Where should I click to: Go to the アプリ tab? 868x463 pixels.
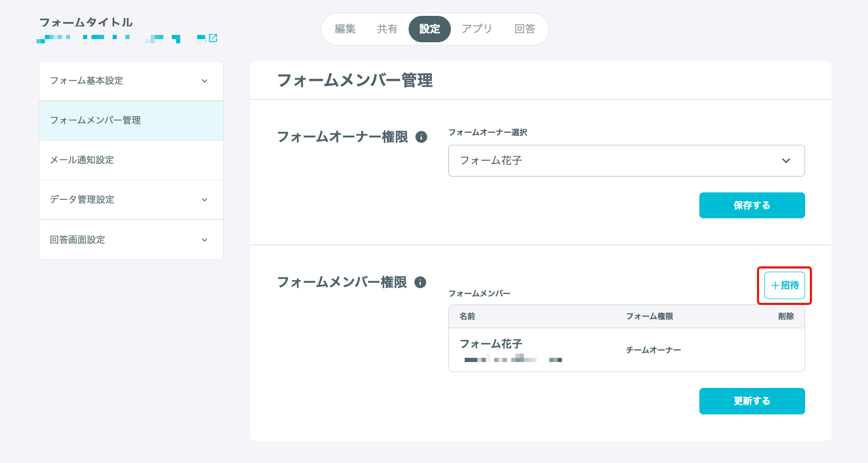[x=477, y=29]
